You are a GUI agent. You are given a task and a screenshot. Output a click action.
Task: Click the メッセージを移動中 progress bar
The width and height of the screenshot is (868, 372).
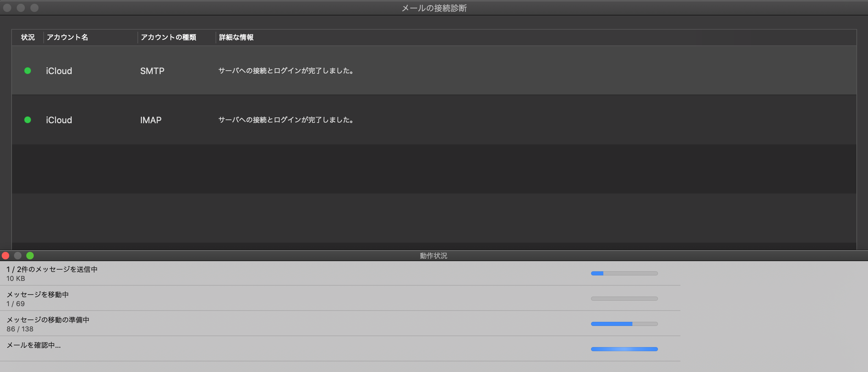(x=624, y=299)
